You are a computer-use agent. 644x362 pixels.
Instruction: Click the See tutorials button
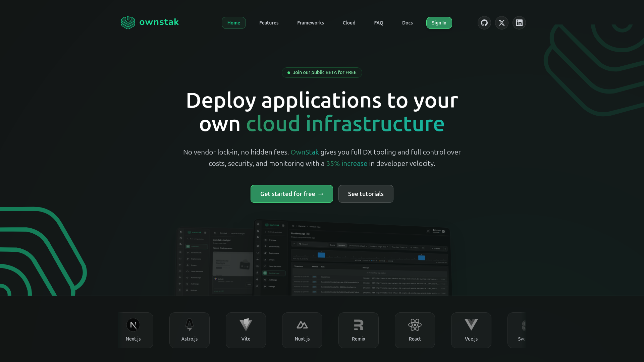pyautogui.click(x=366, y=194)
